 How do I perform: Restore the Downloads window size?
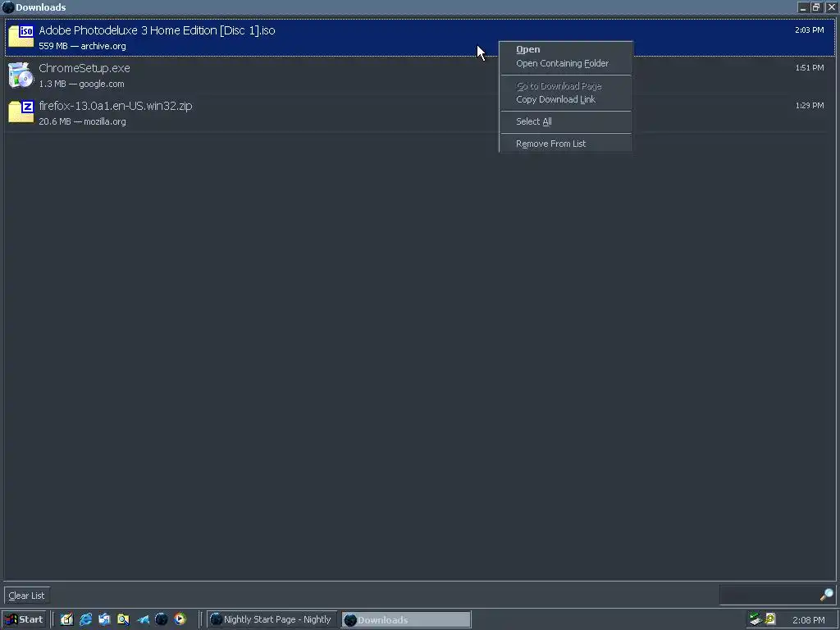[816, 7]
